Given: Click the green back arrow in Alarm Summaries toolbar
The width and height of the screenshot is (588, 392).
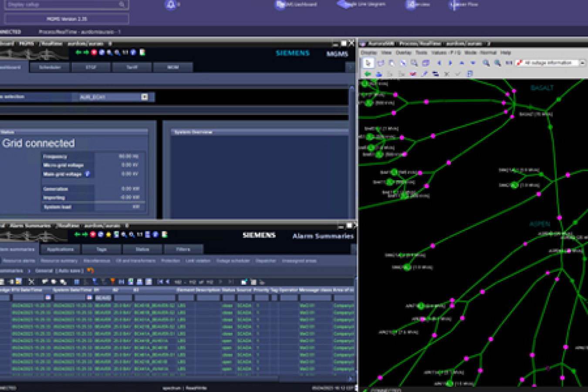Looking at the screenshot, I should pos(78,234).
